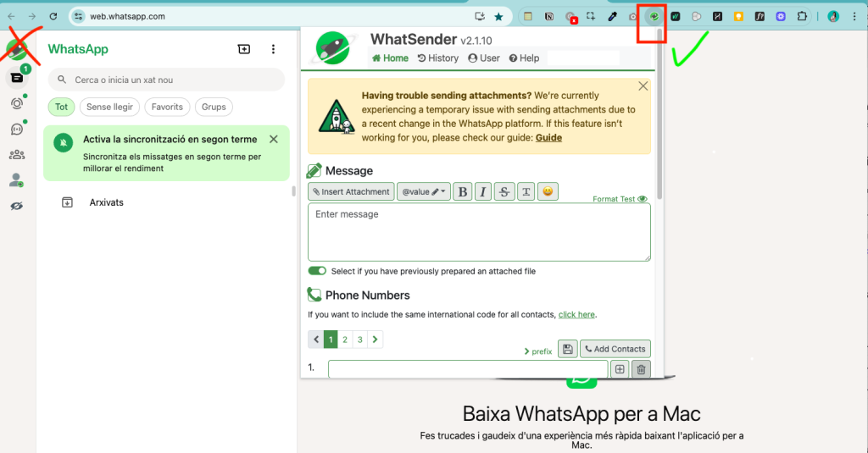This screenshot has height=453, width=868.
Task: Open the WhatsApp three-dot menu
Action: point(273,50)
